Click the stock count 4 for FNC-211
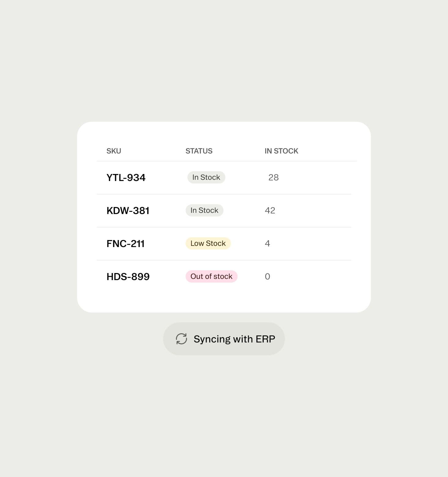Screen dimensions: 448x477 [x=267, y=243]
